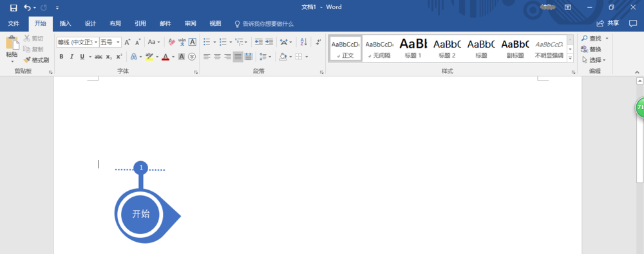Open the 文件 menu
Image resolution: width=644 pixels, height=254 pixels.
point(14,23)
